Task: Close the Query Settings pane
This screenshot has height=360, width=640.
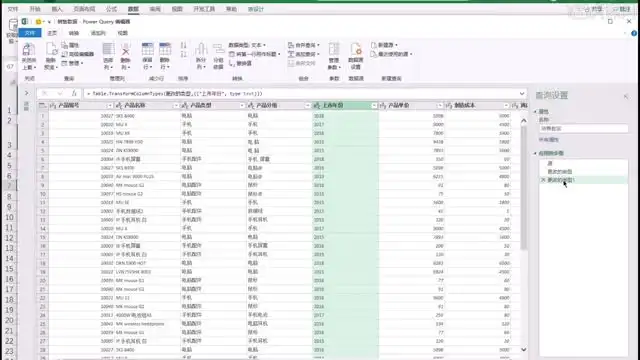Action: [x=626, y=96]
